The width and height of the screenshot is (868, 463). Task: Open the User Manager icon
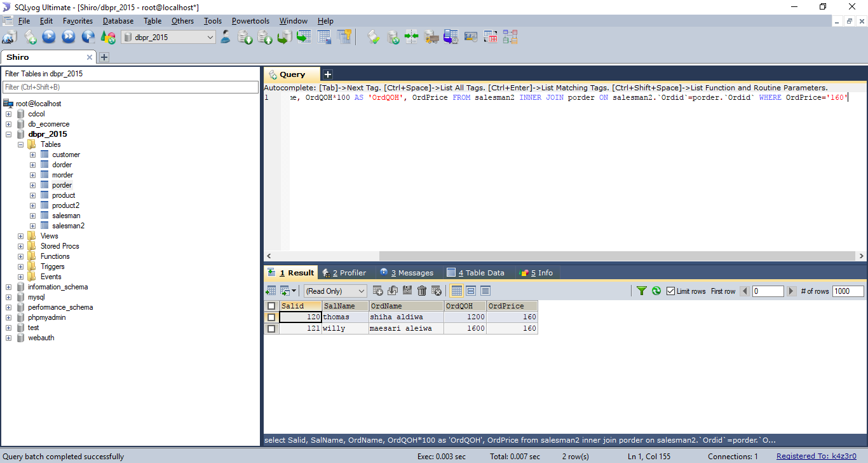pyautogui.click(x=226, y=37)
